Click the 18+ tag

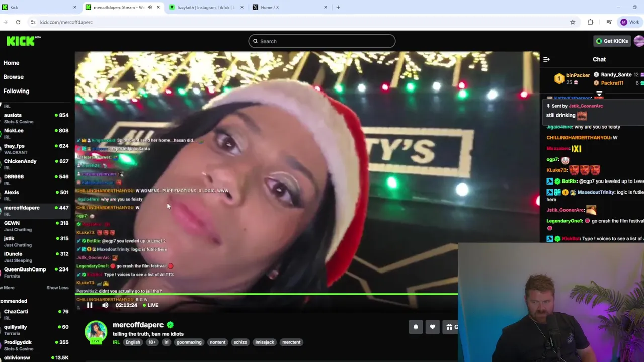pos(152,342)
